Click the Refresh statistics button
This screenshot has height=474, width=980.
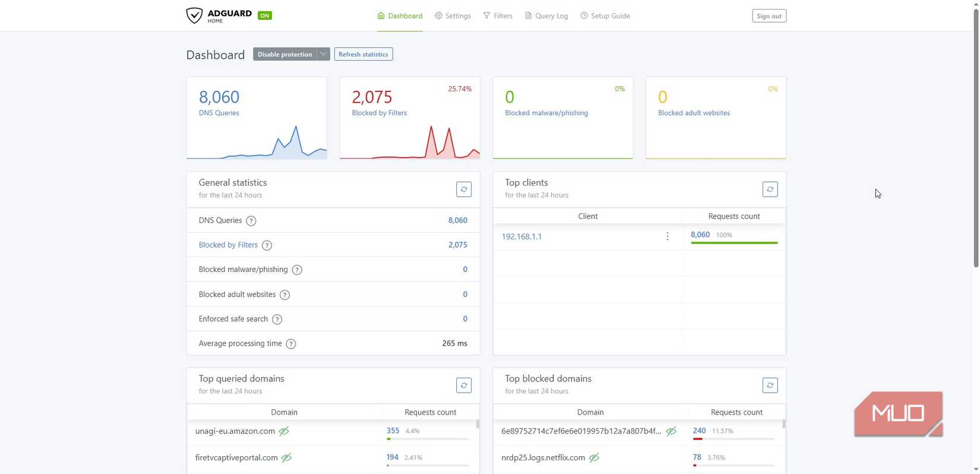363,54
